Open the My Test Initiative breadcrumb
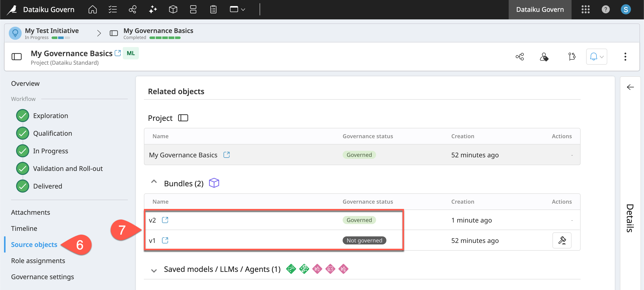644x290 pixels. click(52, 30)
